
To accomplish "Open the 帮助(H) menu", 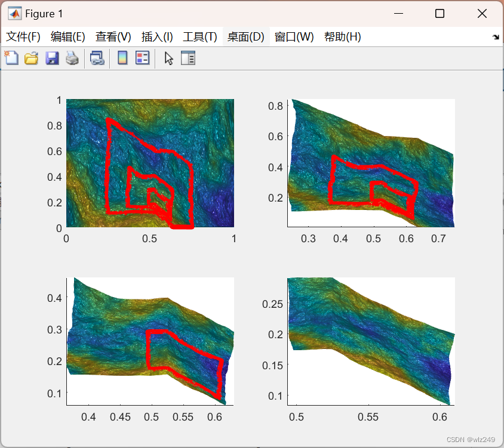I will 343,36.
